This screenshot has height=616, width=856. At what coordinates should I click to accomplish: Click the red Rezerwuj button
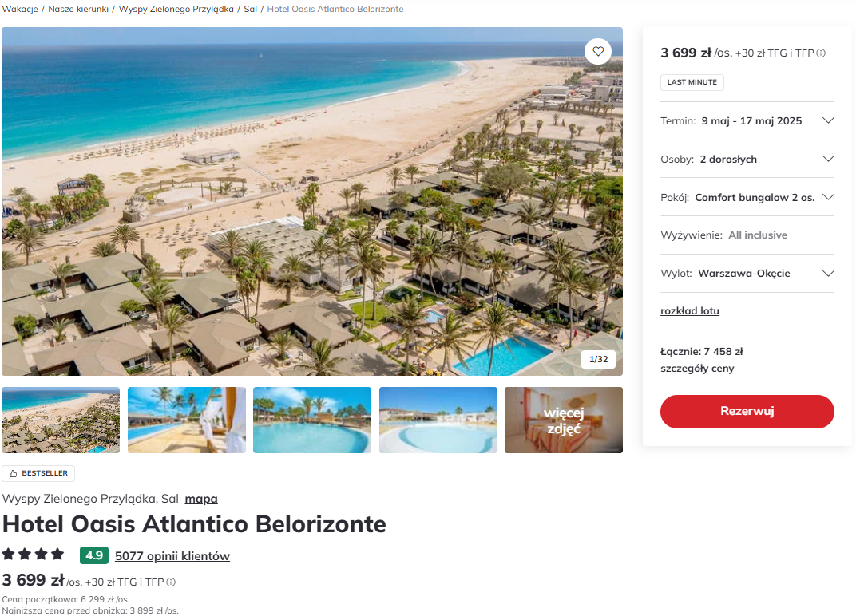click(747, 412)
